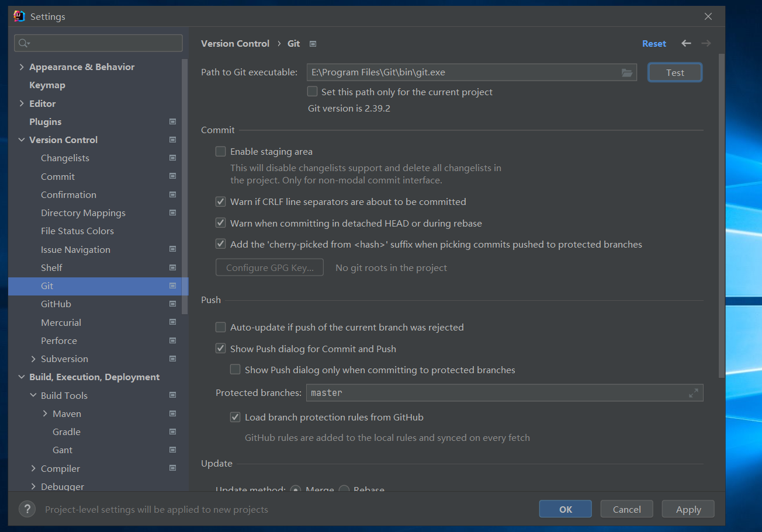Click the forward arrow next to Reset
The height and width of the screenshot is (532, 762).
(x=706, y=43)
